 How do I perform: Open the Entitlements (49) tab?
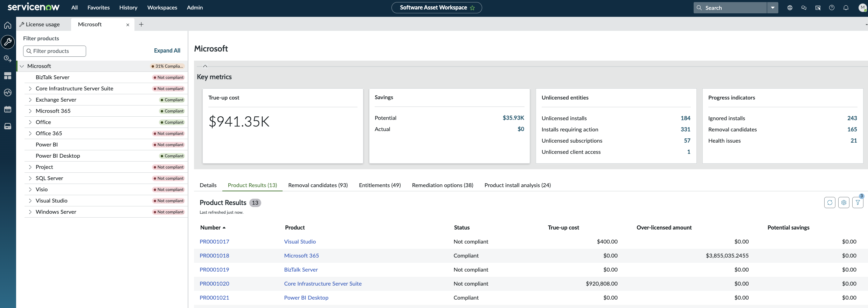(x=380, y=185)
